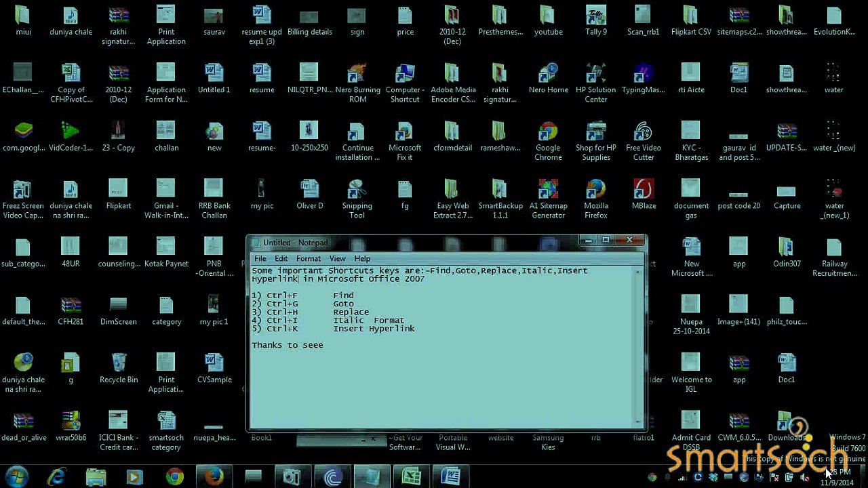This screenshot has width=868, height=488.
Task: Open the File menu in Notepad
Action: tap(260, 258)
